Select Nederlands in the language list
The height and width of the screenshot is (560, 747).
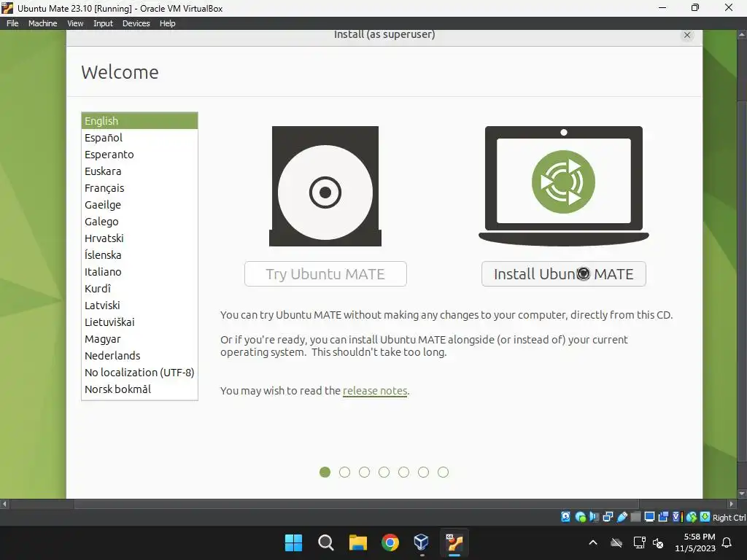click(139, 356)
